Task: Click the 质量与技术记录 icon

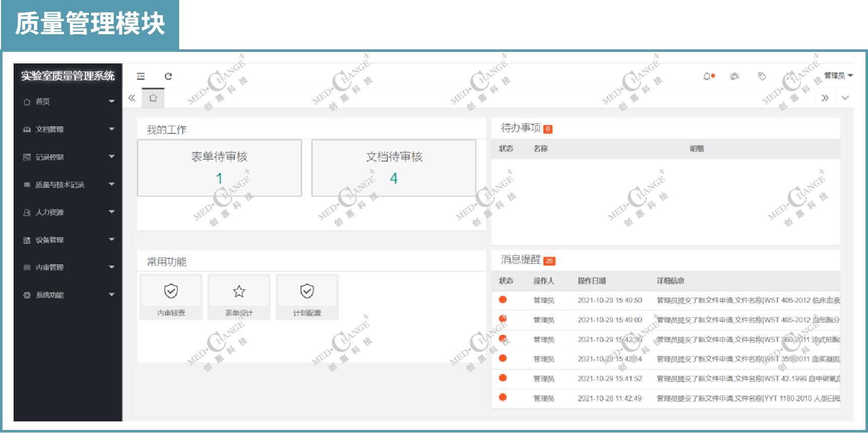Action: 27,185
